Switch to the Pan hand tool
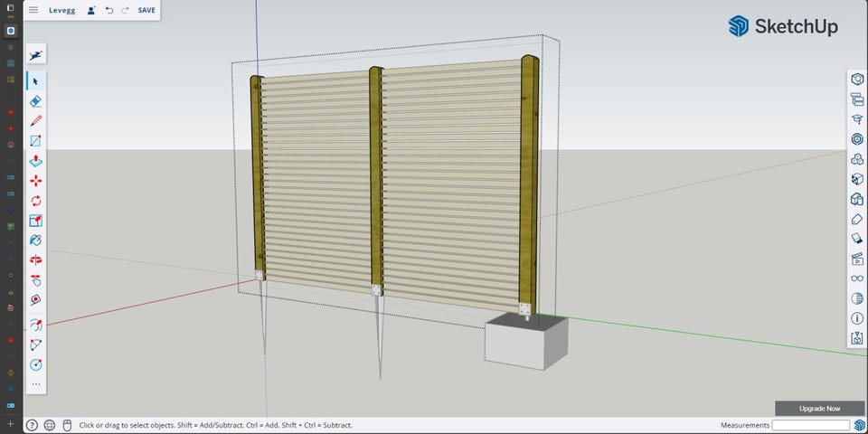The image size is (868, 434). point(36,279)
